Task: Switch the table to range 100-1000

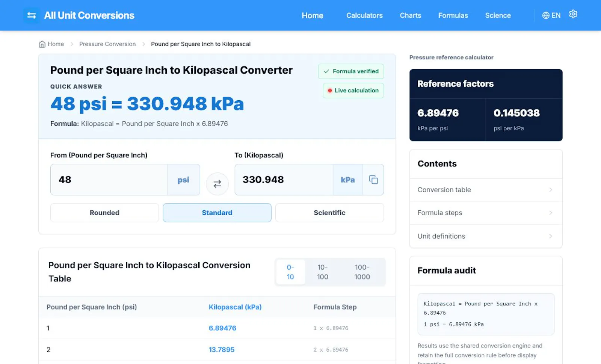Action: pos(362,272)
